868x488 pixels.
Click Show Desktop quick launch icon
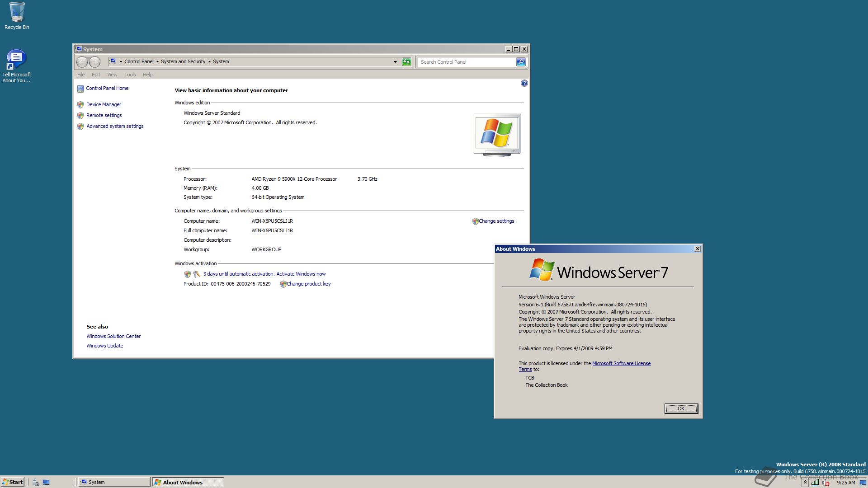(46, 482)
